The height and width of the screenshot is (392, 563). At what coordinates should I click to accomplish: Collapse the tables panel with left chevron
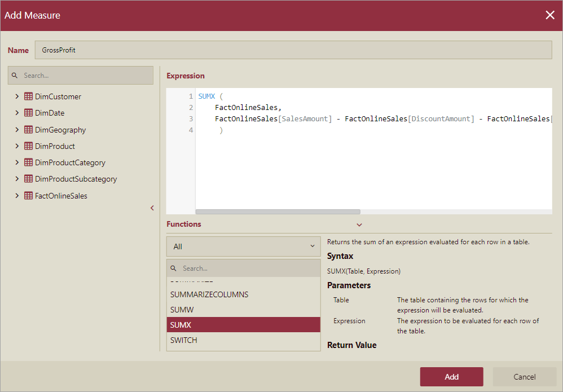point(152,208)
